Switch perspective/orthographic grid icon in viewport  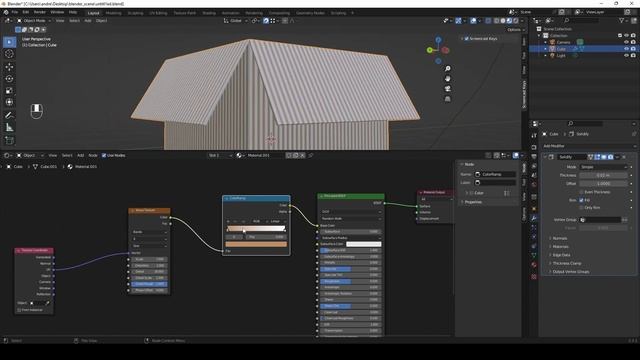pos(448,99)
